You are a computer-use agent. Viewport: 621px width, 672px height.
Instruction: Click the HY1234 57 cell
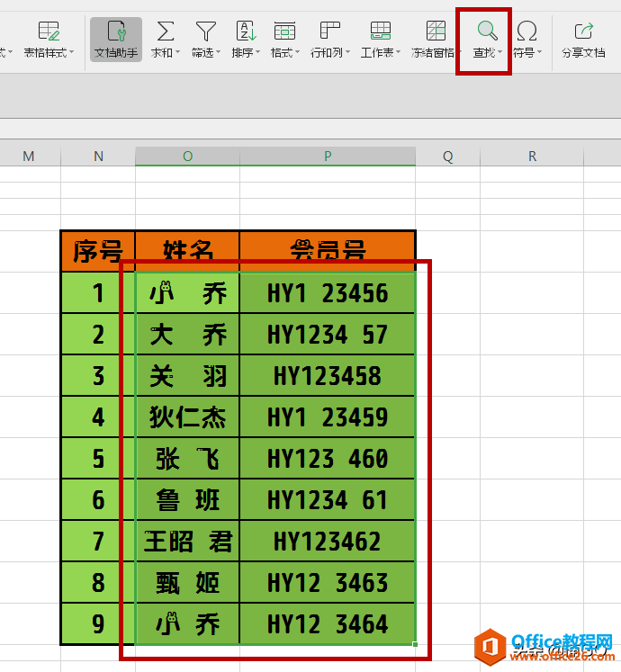click(x=328, y=335)
